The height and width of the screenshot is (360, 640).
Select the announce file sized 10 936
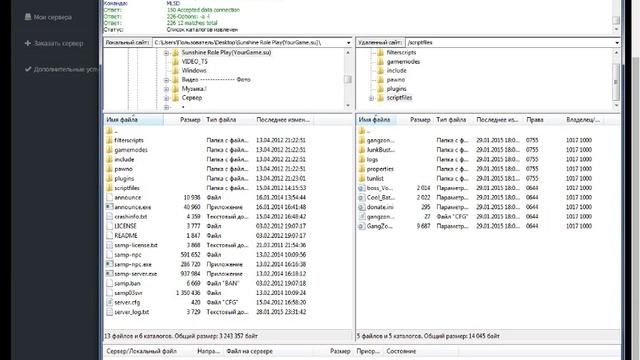(x=127, y=198)
